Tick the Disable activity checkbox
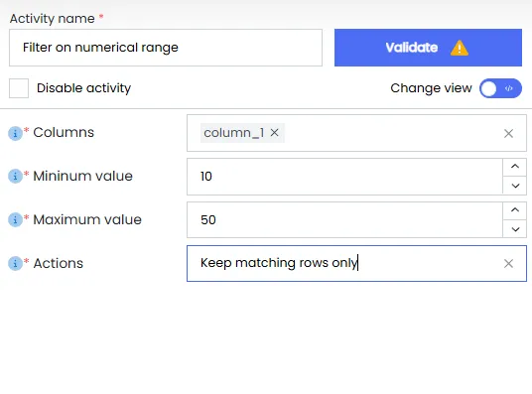The width and height of the screenshot is (532, 394). (19, 88)
